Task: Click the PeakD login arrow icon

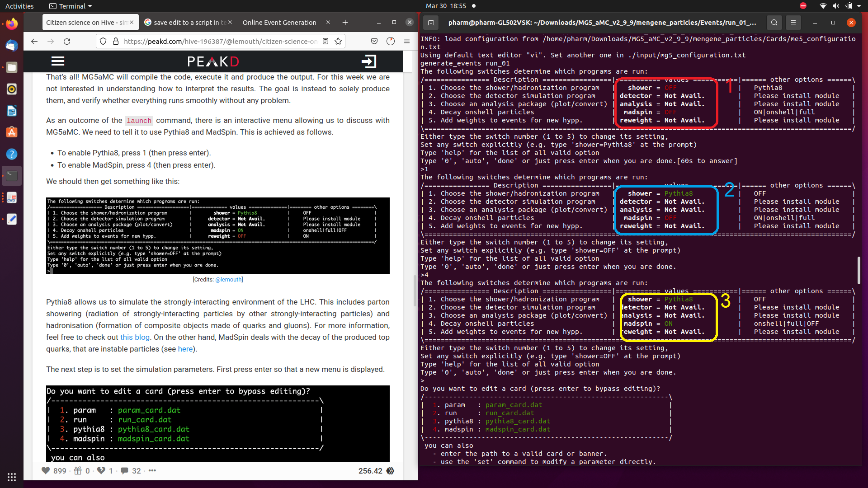Action: click(369, 61)
